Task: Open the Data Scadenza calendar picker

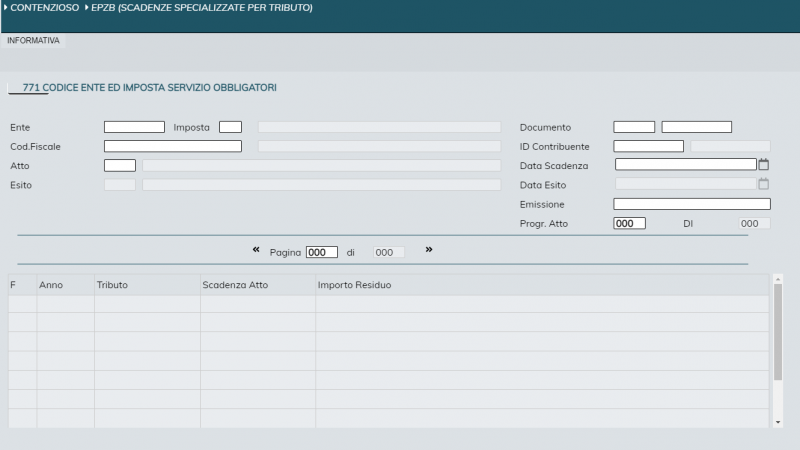Action: (x=764, y=165)
